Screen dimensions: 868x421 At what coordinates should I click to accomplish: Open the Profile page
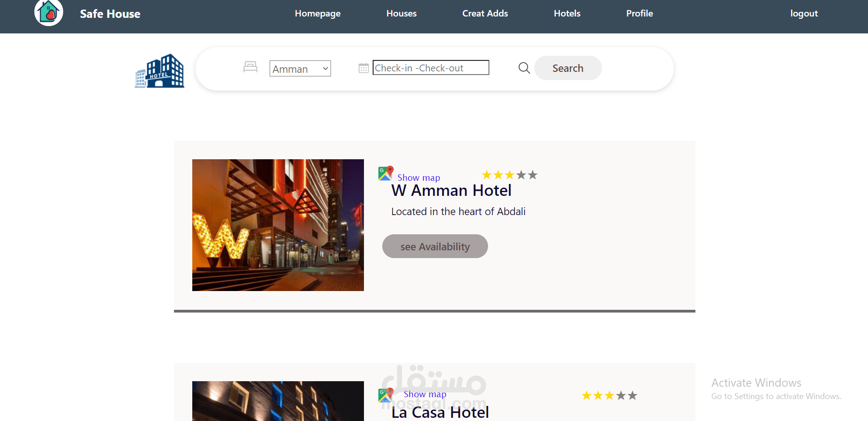click(x=640, y=13)
